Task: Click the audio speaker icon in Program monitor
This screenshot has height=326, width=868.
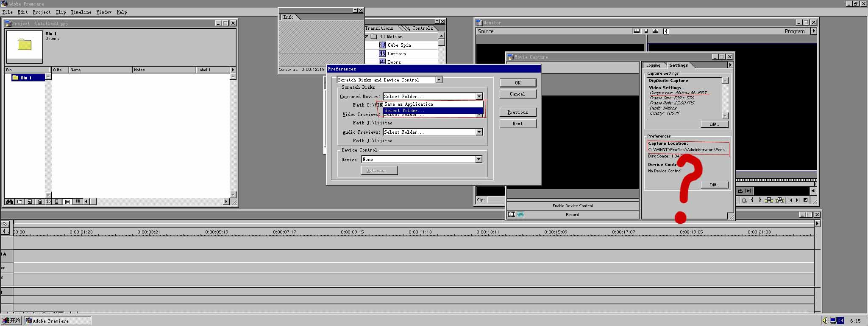Action: pos(813,191)
